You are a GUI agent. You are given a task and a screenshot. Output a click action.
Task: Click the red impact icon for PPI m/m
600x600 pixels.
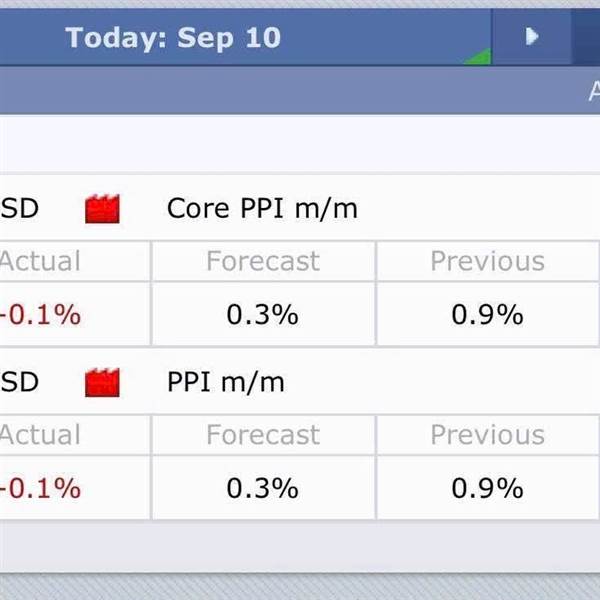[102, 383]
